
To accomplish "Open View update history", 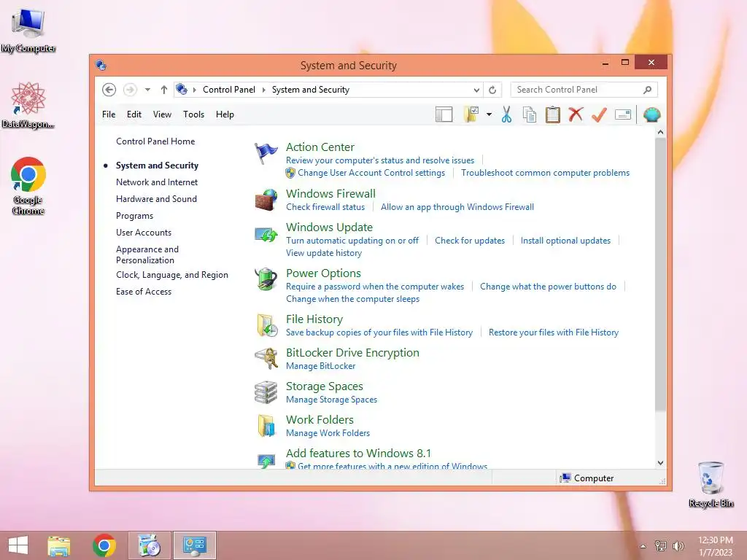I will pos(324,253).
